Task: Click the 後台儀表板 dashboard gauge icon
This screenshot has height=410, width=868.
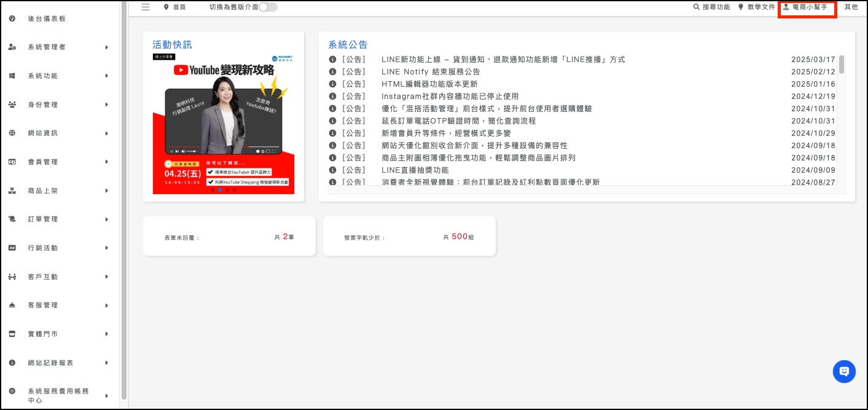Action: (x=12, y=18)
